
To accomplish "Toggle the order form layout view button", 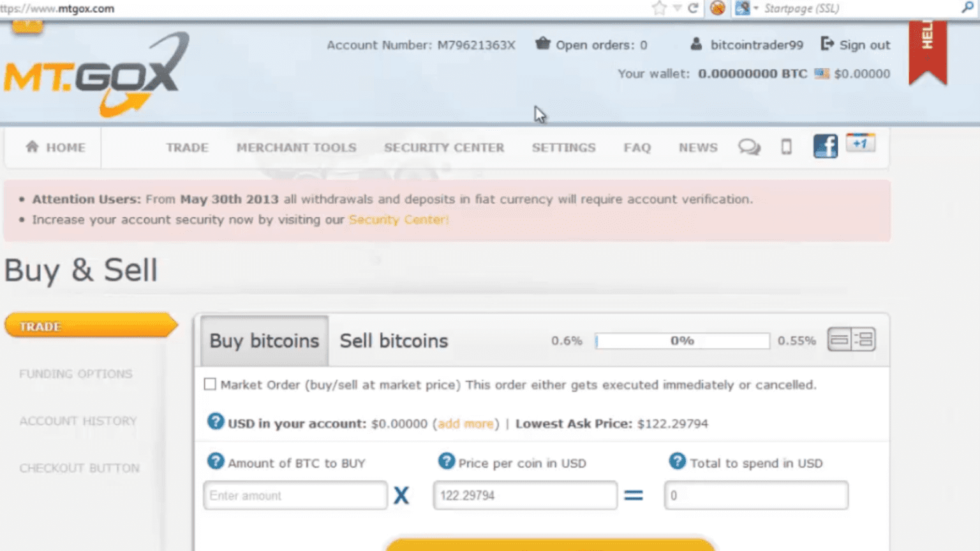I will [851, 339].
